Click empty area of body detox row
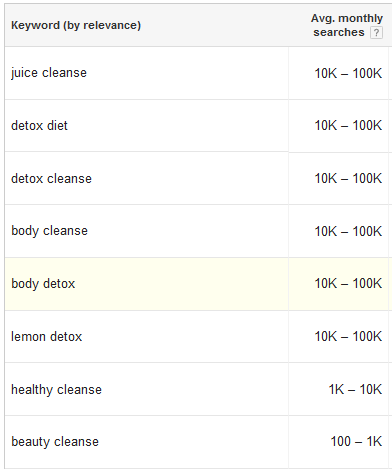The height and width of the screenshot is (469, 392). point(182,284)
